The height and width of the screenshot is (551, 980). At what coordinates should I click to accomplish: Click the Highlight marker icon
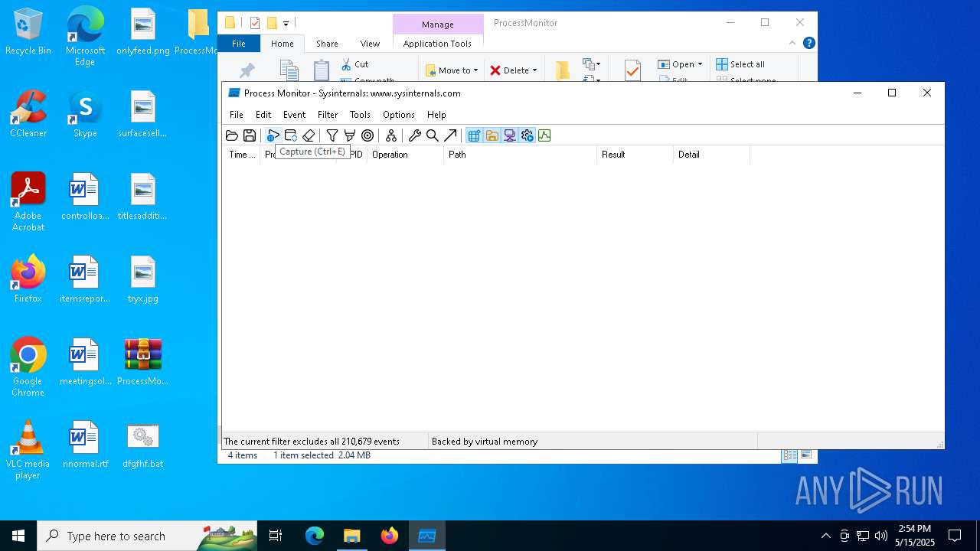pyautogui.click(x=350, y=135)
